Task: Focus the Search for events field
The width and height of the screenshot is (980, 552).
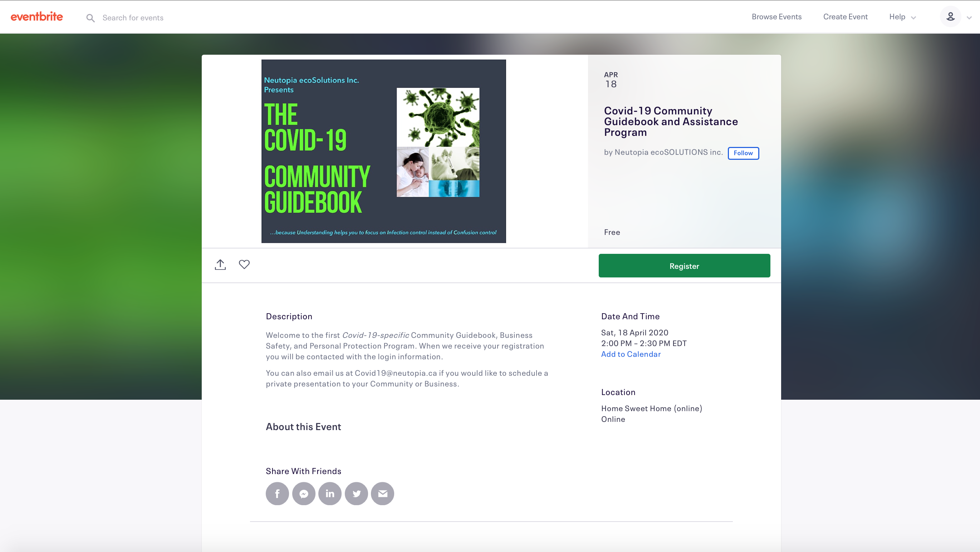Action: [133, 18]
